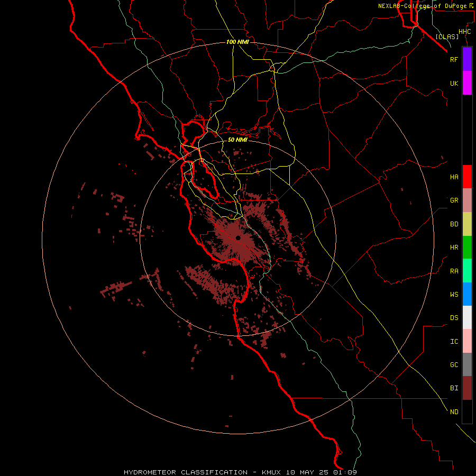Click the HA legend label
476x476 pixels.
point(454,177)
